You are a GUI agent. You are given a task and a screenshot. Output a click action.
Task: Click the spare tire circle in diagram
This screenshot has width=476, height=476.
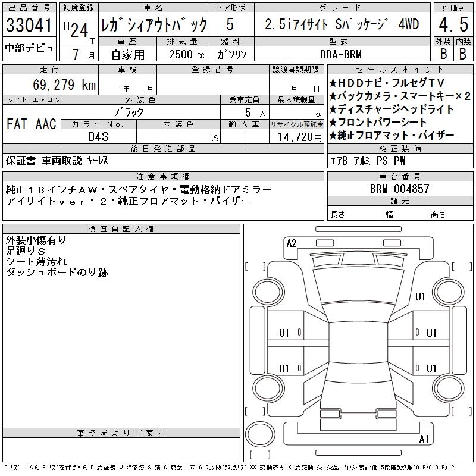tap(260, 434)
